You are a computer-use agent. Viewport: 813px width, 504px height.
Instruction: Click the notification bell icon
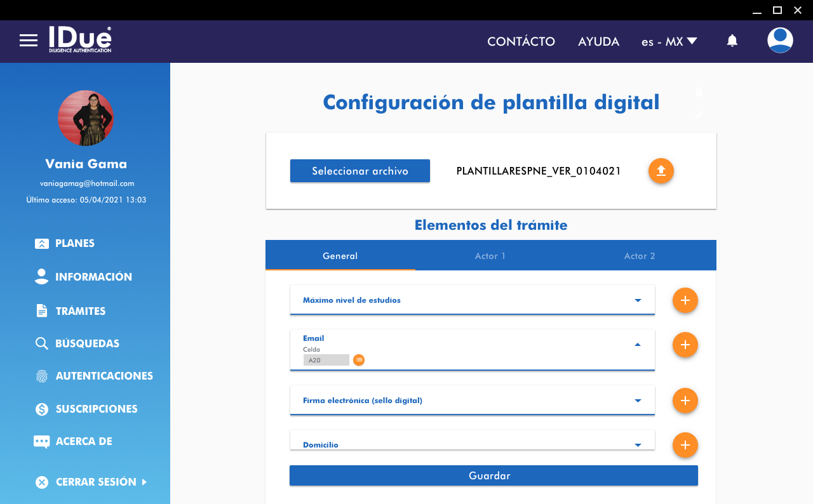732,41
